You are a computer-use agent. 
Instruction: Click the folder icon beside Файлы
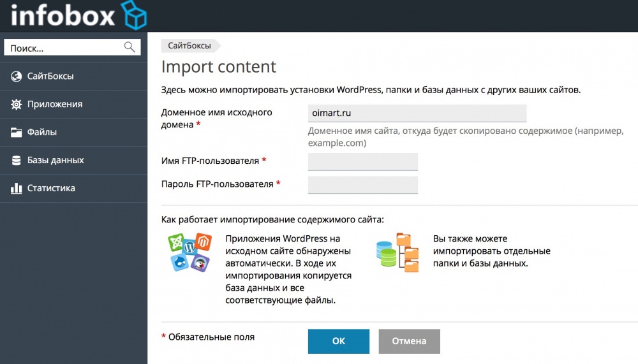pyautogui.click(x=17, y=133)
